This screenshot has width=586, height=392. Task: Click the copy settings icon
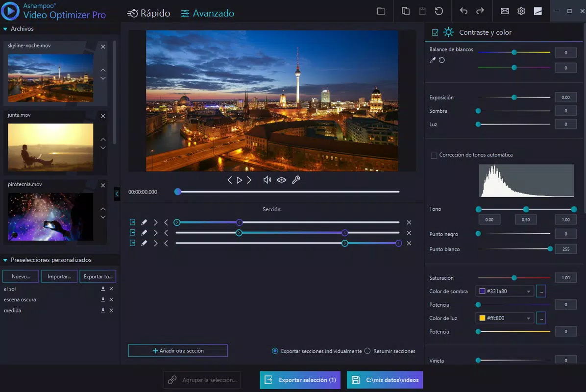pos(406,11)
